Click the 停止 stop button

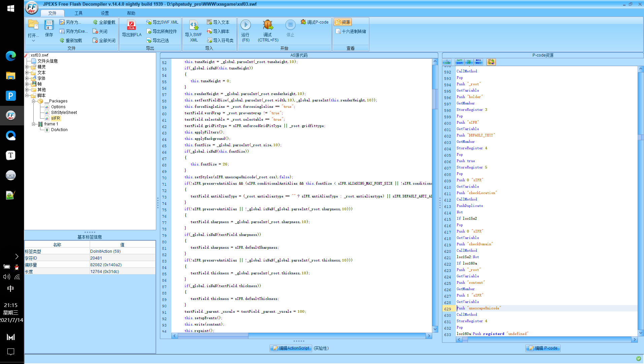click(x=290, y=28)
